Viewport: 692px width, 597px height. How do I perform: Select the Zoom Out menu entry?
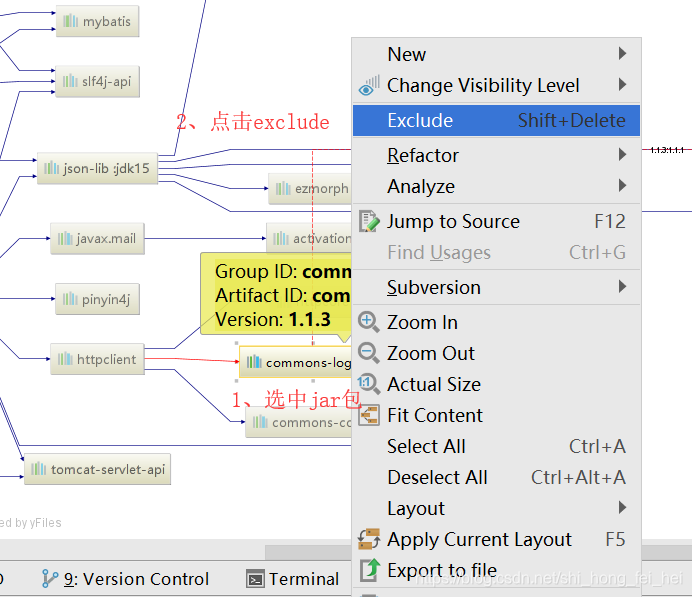pos(496,353)
